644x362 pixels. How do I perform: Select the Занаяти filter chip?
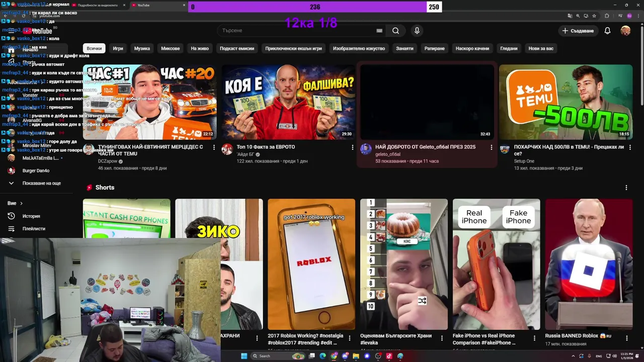405,48
